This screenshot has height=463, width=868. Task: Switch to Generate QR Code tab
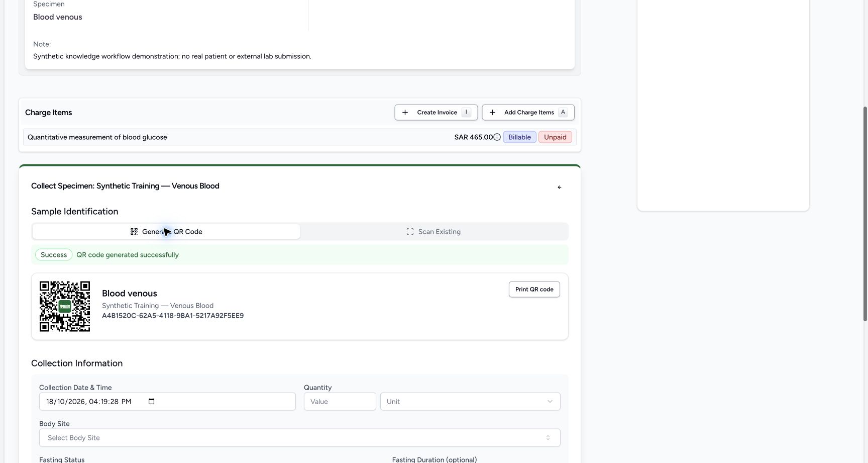tap(166, 232)
